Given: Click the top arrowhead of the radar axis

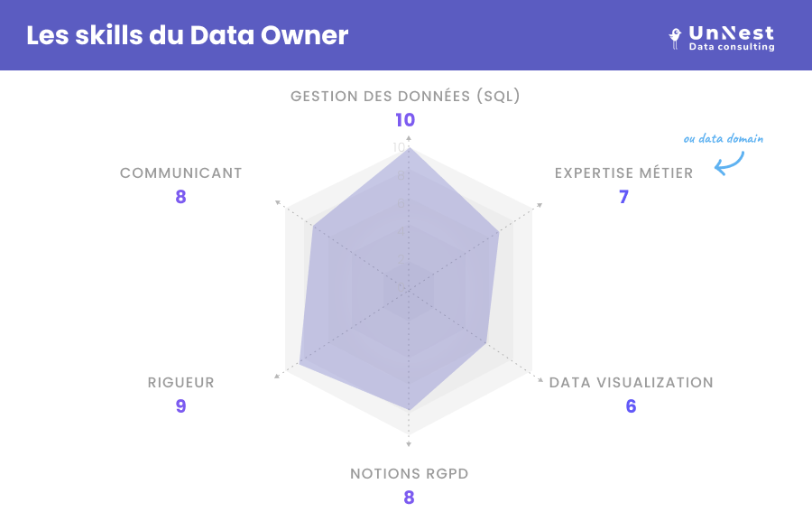Looking at the screenshot, I should (x=409, y=138).
